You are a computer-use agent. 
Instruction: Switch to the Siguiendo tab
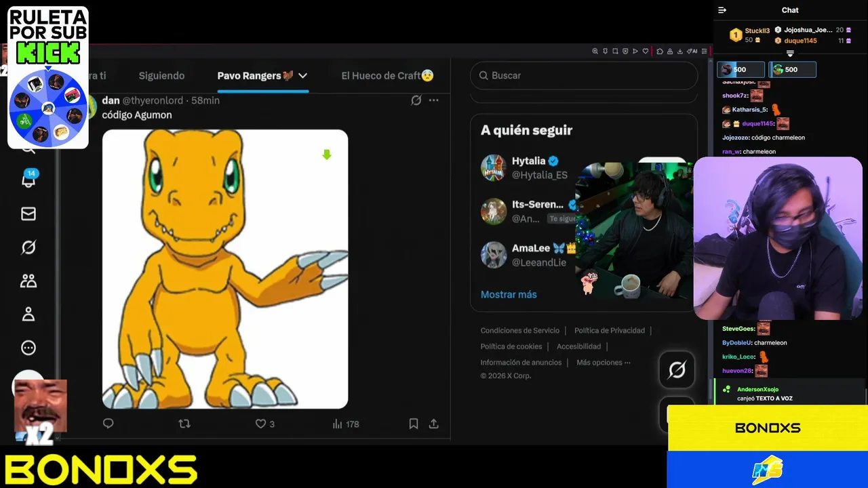161,76
